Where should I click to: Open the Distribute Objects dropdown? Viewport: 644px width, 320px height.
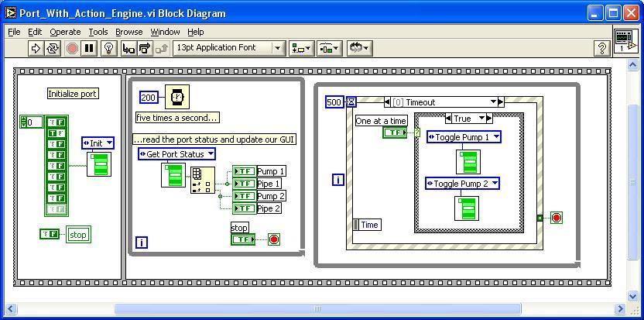click(x=330, y=49)
